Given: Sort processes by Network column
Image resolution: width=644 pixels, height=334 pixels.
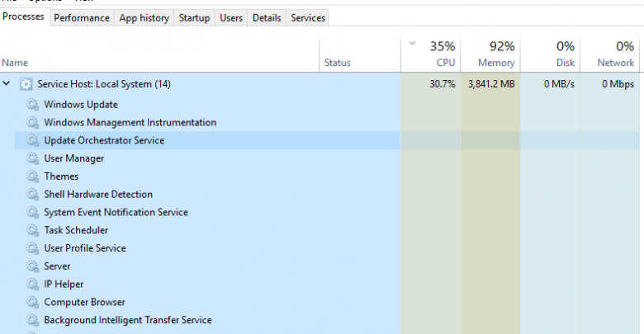Looking at the screenshot, I should pos(609,55).
